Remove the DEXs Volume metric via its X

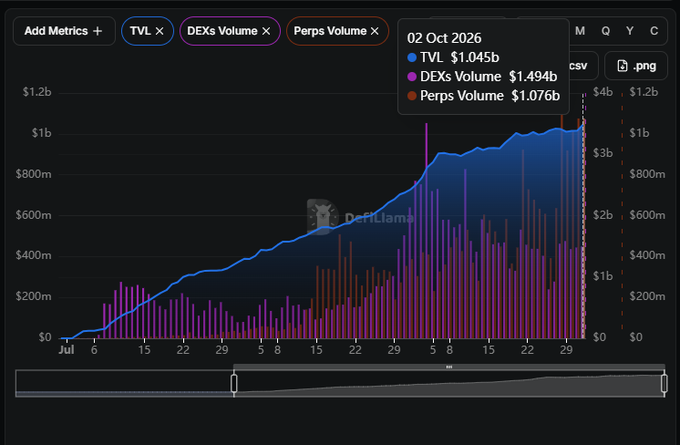pos(266,31)
